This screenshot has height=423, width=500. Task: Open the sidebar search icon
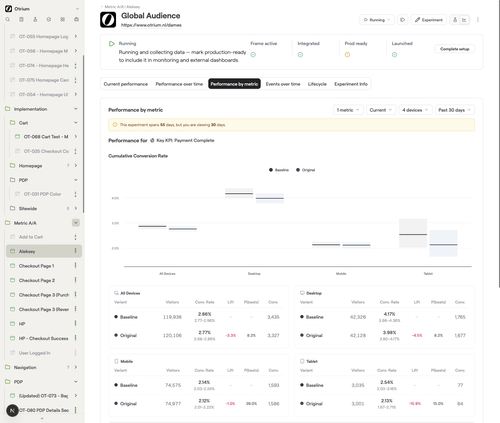pyautogui.click(x=8, y=19)
